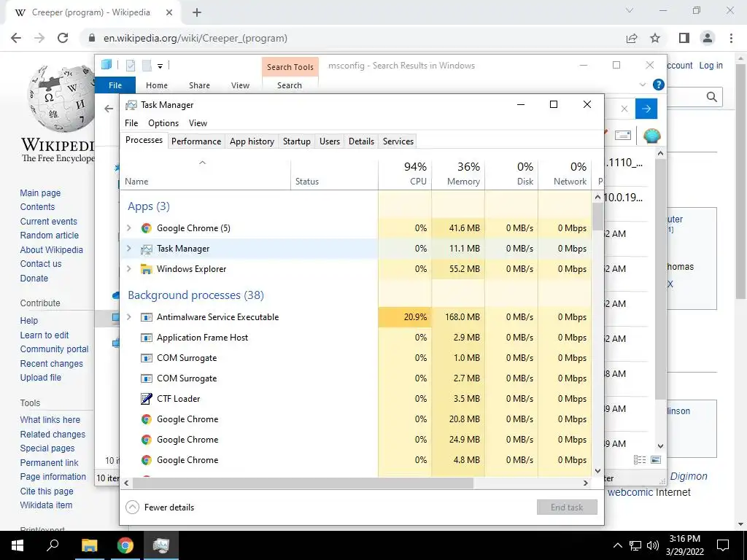Open the File Explorer quick access toolbar dropdown

160,66
